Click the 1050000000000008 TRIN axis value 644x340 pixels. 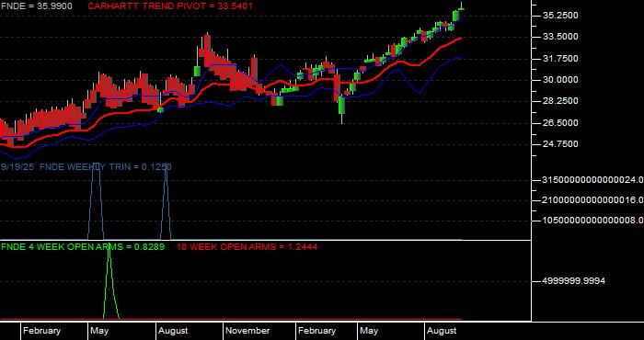tap(593, 221)
